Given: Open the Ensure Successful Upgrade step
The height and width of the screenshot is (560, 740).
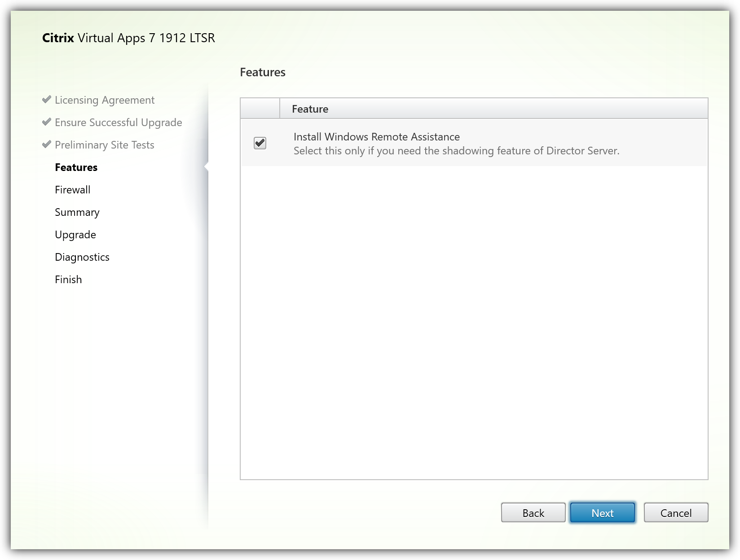Looking at the screenshot, I should [118, 122].
